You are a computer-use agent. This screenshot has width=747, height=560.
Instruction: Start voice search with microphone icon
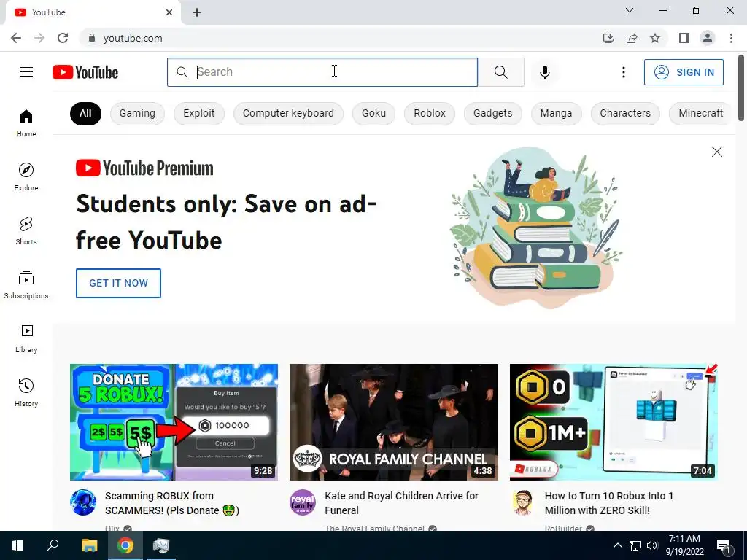[x=544, y=72]
